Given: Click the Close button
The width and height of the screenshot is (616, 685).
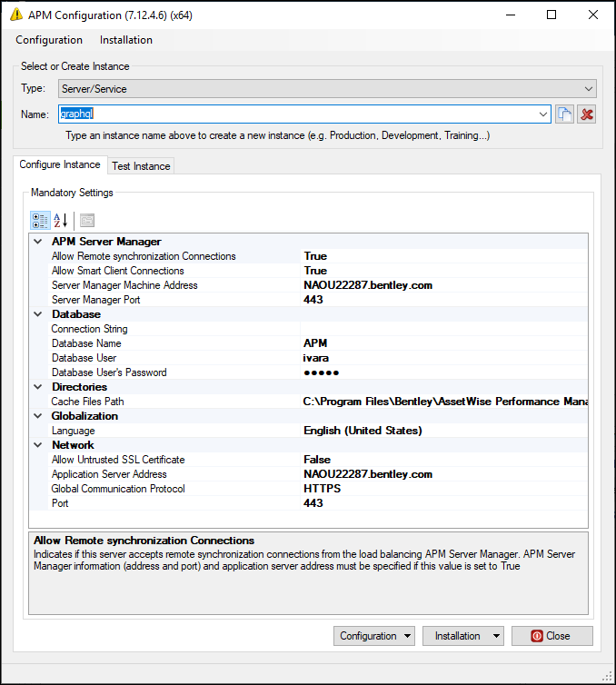Looking at the screenshot, I should pyautogui.click(x=551, y=636).
